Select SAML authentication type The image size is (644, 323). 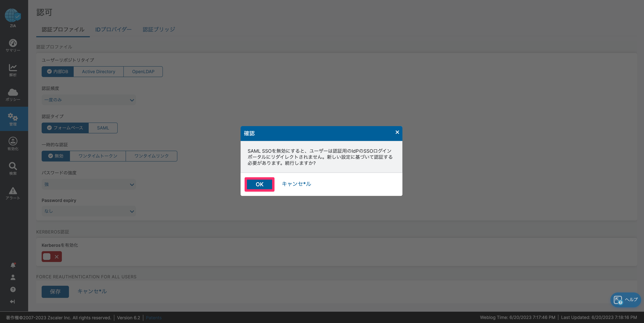point(103,128)
